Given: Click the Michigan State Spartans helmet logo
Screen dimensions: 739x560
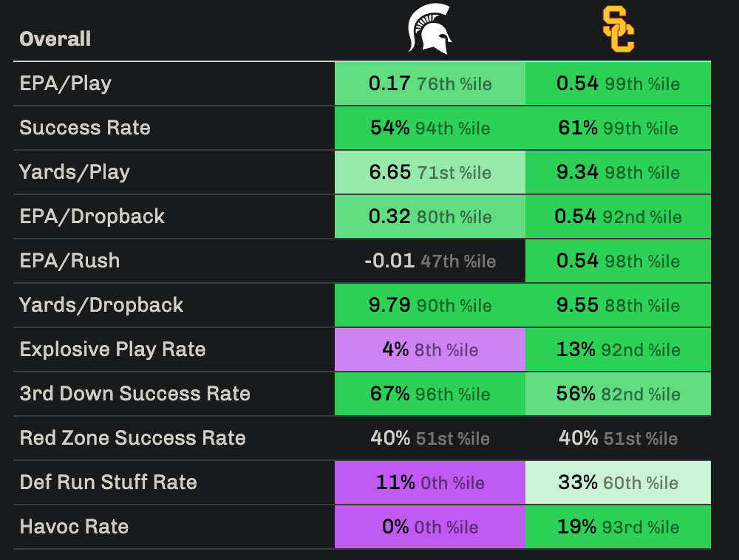Looking at the screenshot, I should click(429, 30).
